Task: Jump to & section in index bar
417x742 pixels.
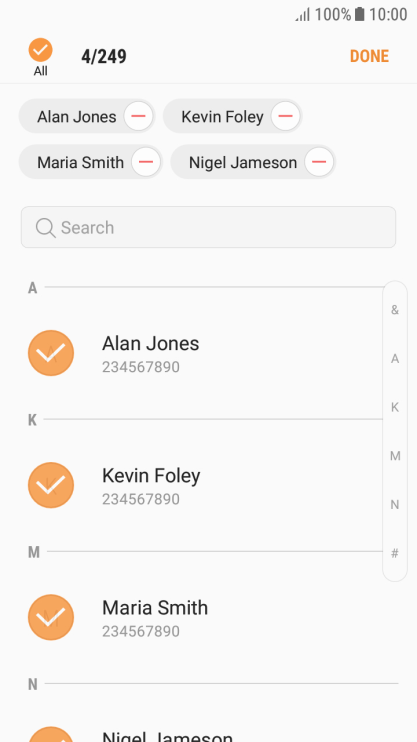Action: [x=395, y=310]
